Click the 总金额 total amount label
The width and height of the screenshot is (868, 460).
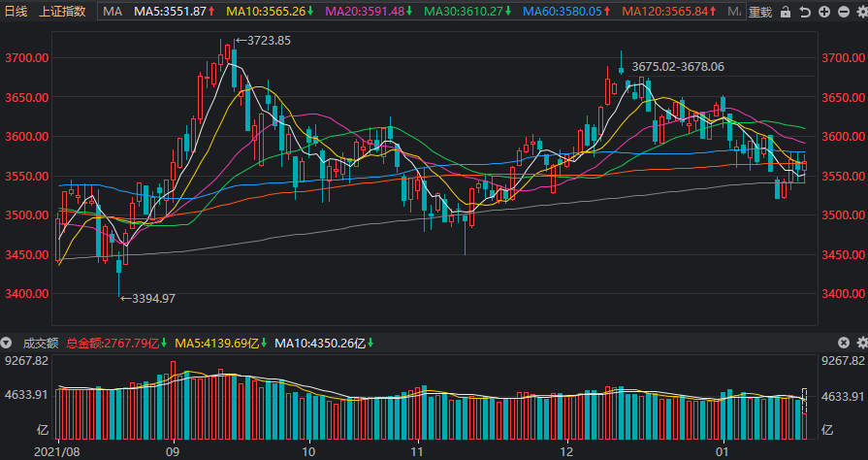pyautogui.click(x=117, y=344)
